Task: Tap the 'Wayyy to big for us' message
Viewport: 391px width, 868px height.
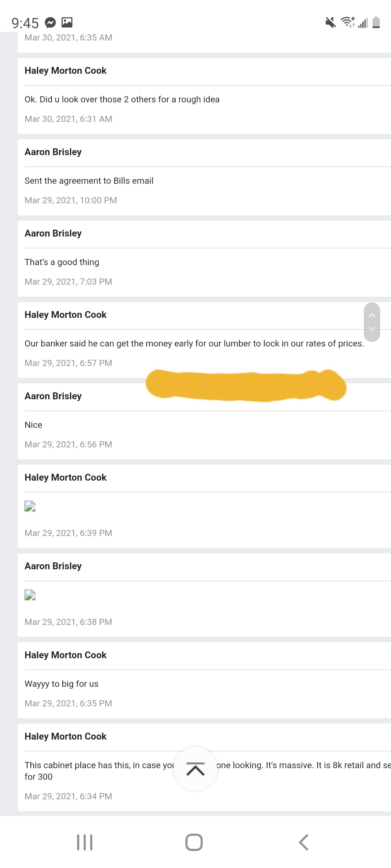Action: [62, 684]
